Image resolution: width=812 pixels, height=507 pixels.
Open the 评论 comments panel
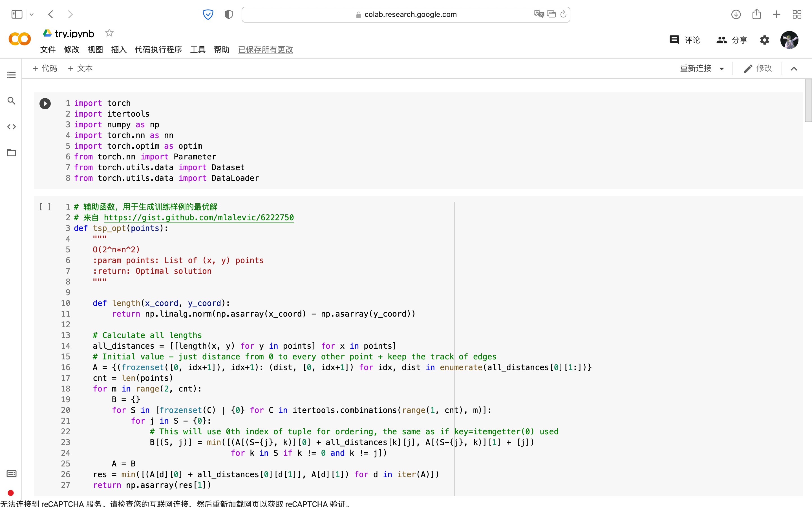(685, 40)
